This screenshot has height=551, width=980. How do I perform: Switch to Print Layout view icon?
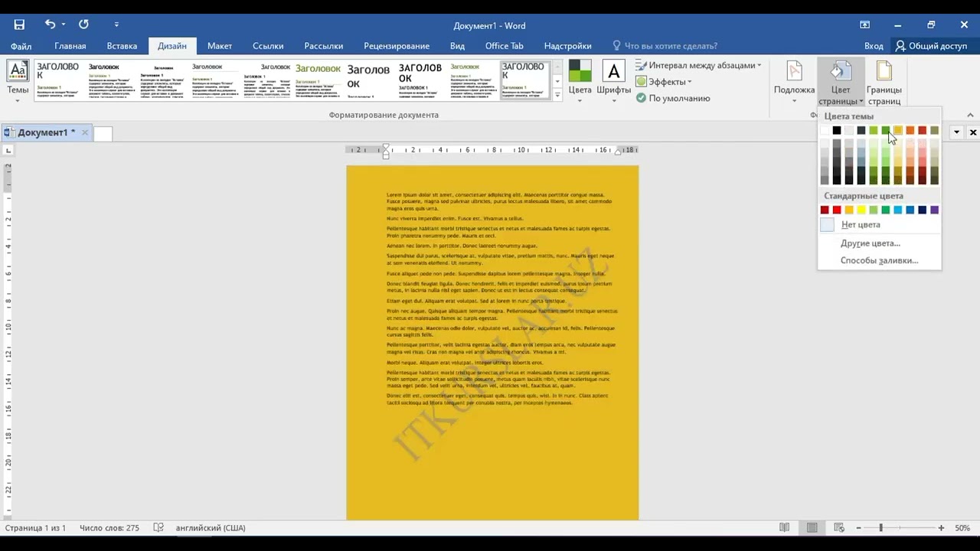812,528
